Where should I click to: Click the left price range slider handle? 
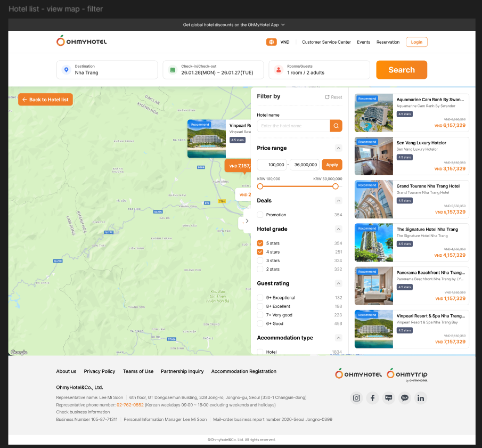pos(260,186)
